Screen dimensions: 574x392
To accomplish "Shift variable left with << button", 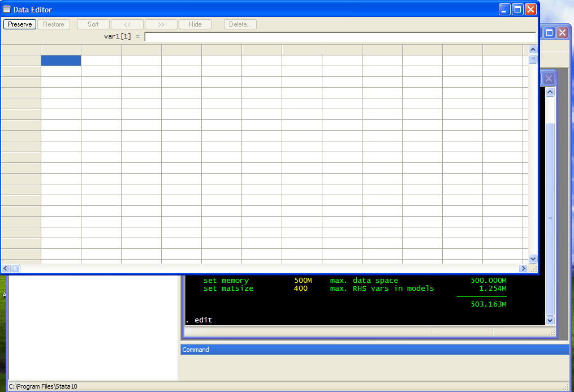I will [127, 24].
